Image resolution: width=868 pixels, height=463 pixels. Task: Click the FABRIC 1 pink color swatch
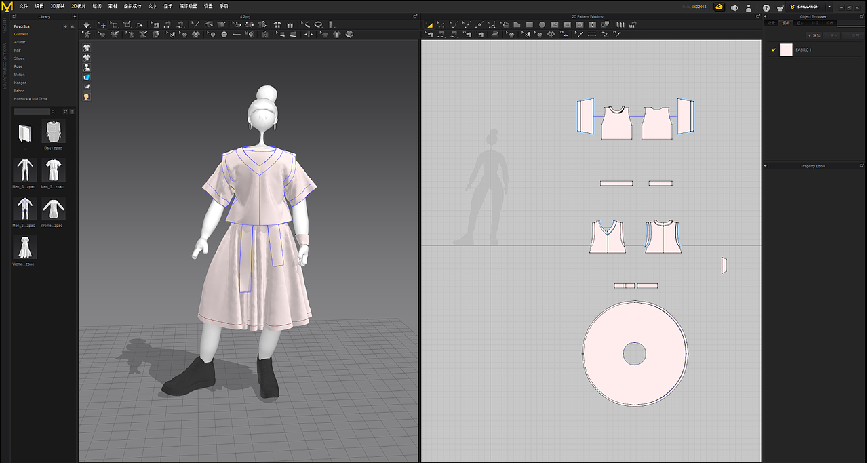click(785, 49)
